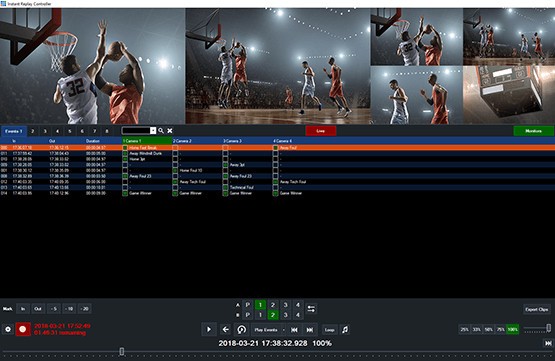Jump to next event skip-forward icon
This screenshot has width=555, height=361.
(x=310, y=330)
